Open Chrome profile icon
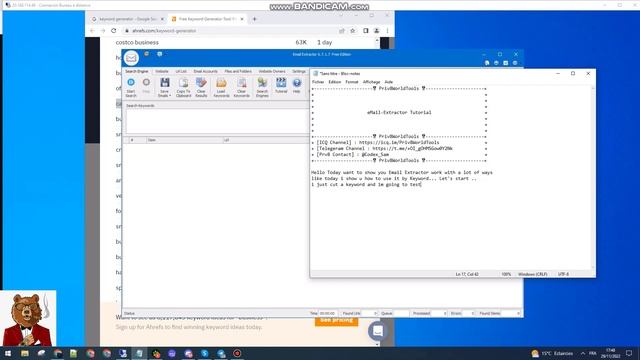 (376, 31)
